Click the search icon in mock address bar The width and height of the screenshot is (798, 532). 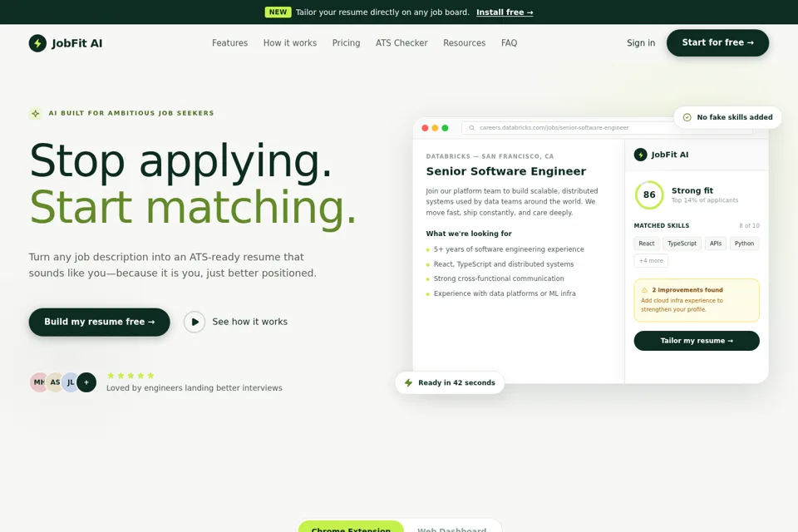tap(472, 128)
